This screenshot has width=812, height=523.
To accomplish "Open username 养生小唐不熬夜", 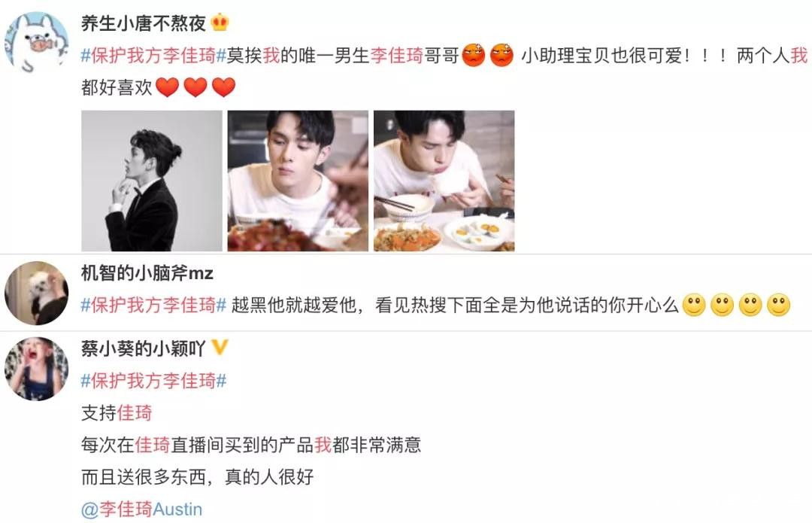I will (x=144, y=23).
